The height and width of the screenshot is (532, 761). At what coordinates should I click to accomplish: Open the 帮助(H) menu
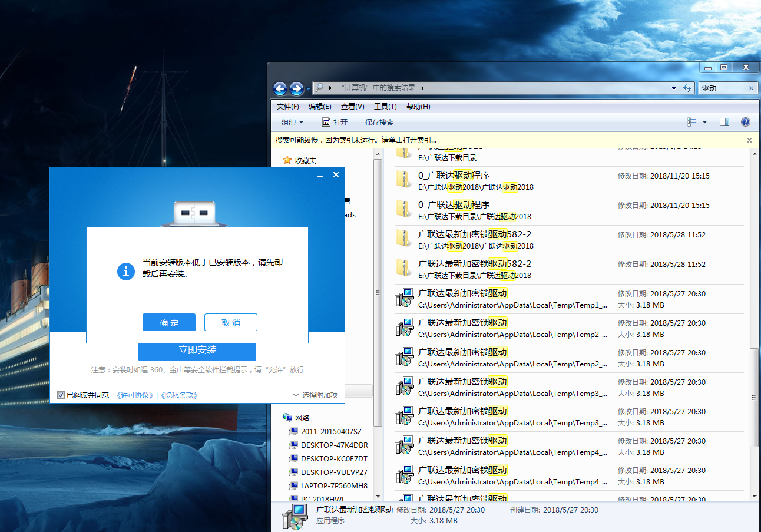click(x=418, y=107)
